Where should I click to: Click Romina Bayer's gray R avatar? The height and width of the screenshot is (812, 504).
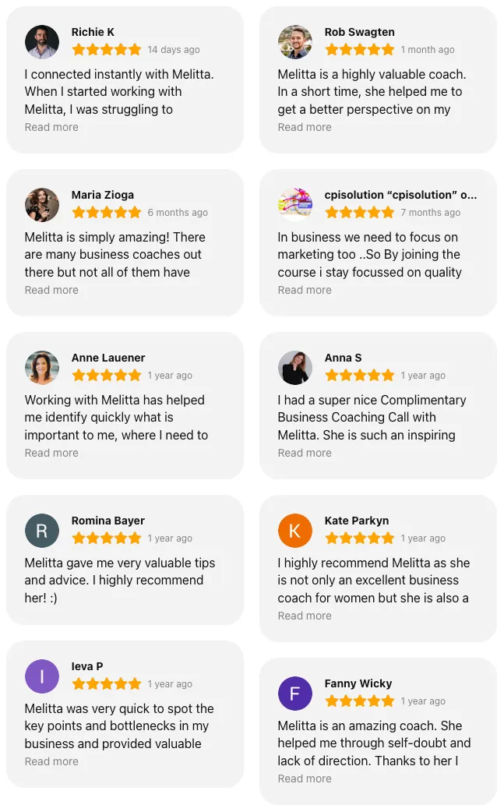(x=42, y=531)
